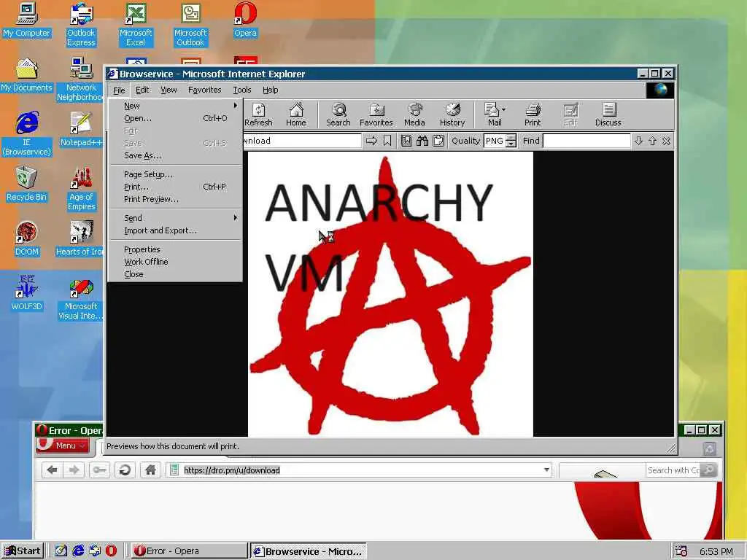
Task: Click the Opera quick launch icon
Action: point(111,551)
